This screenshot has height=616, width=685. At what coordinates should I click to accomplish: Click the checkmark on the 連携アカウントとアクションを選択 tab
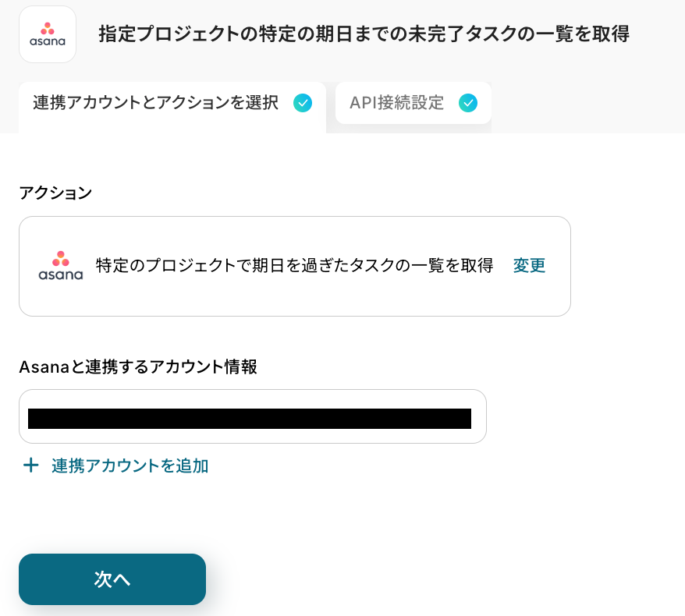(x=303, y=103)
